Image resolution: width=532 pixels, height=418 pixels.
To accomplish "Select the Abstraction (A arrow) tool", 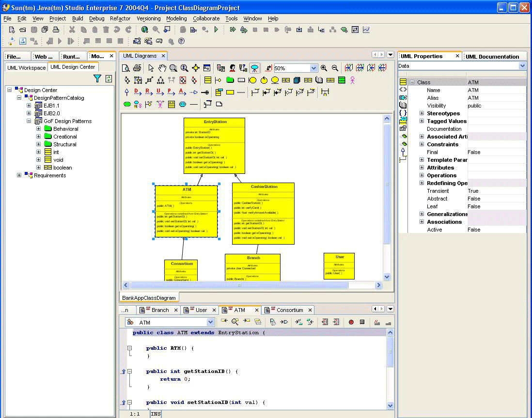I will point(182,92).
